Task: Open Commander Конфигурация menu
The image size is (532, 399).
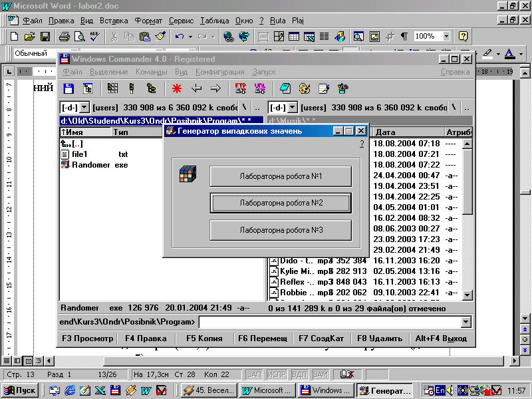Action: 220,72
